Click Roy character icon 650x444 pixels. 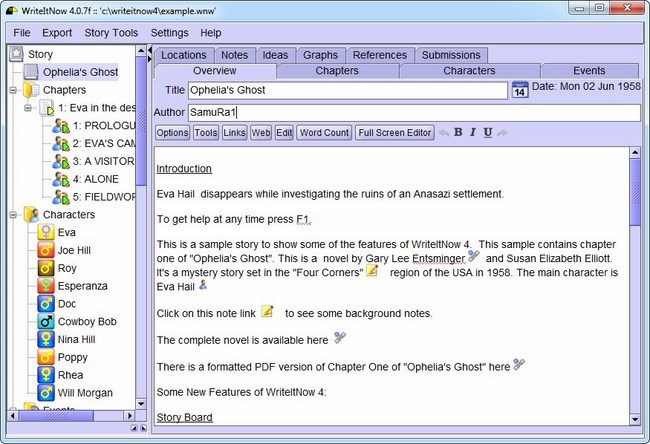pyautogui.click(x=46, y=268)
